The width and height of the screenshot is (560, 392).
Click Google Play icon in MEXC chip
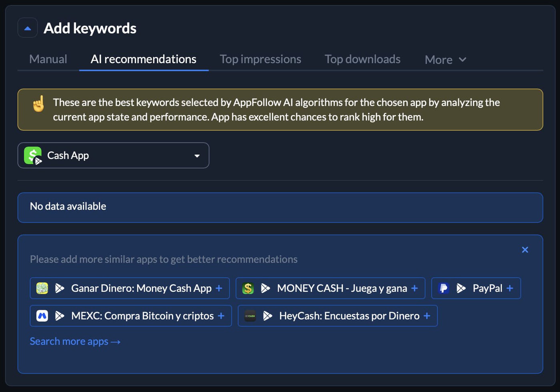click(60, 316)
